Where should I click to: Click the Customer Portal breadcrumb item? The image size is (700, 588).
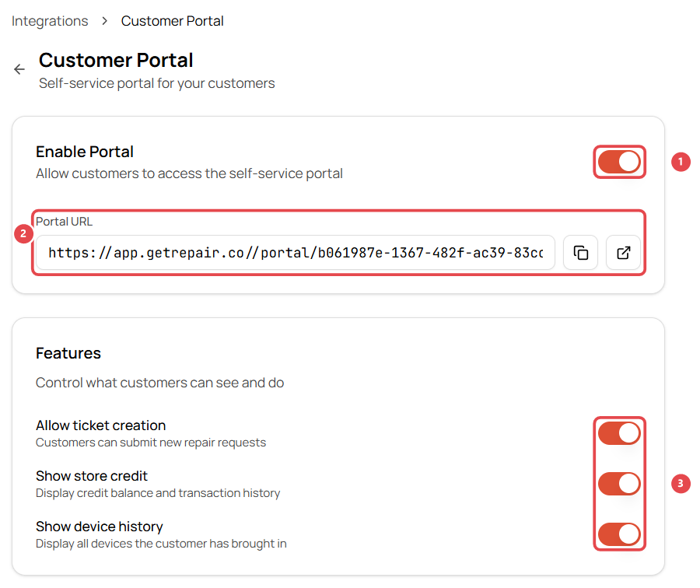(173, 21)
